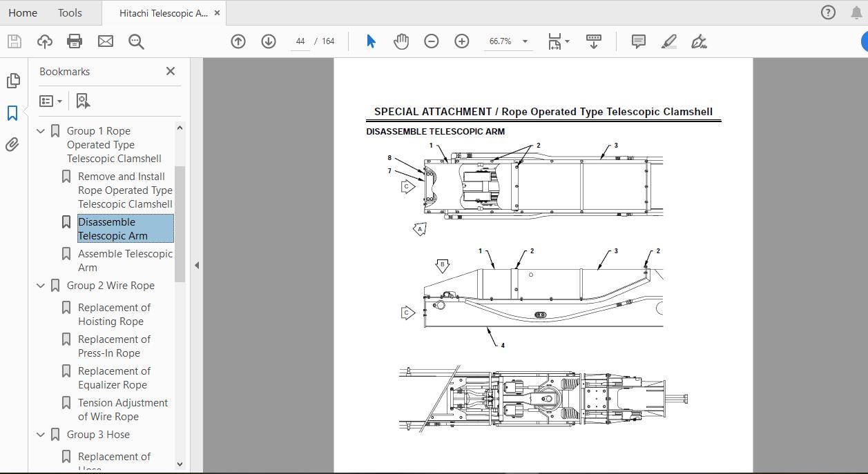This screenshot has width=868, height=474.
Task: Send file by email envelope icon
Action: (x=106, y=41)
